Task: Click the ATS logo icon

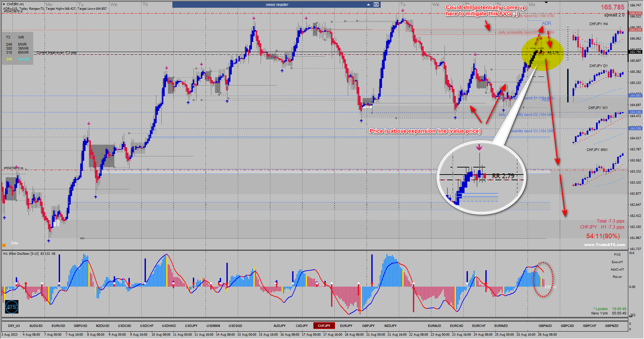Action: (x=12, y=307)
